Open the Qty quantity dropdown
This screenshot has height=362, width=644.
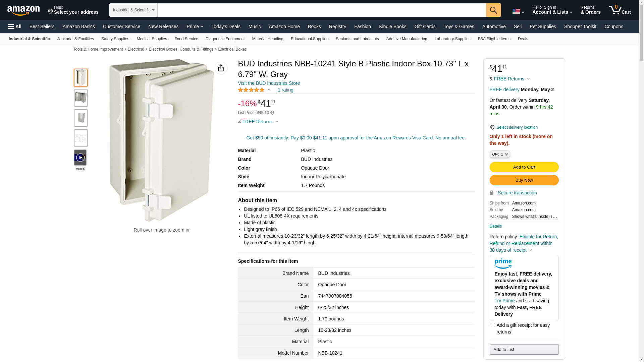tap(499, 154)
